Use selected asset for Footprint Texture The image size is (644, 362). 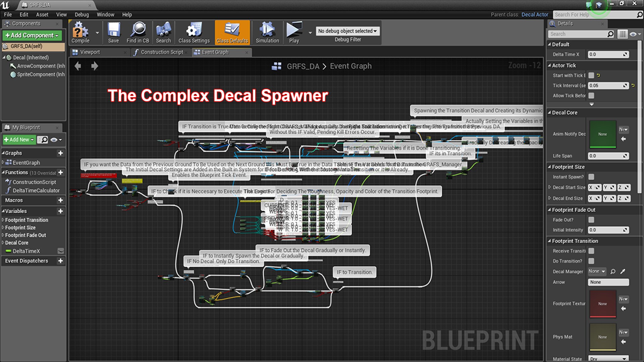624,308
